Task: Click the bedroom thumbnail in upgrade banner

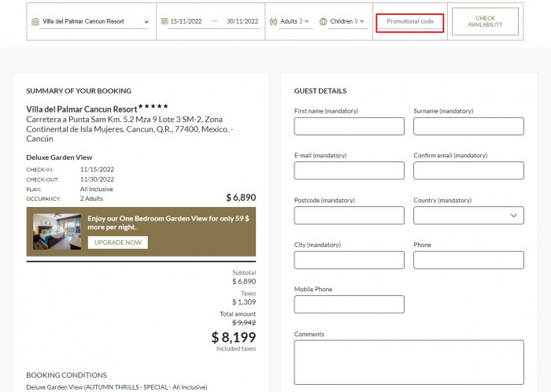Action: (x=57, y=231)
